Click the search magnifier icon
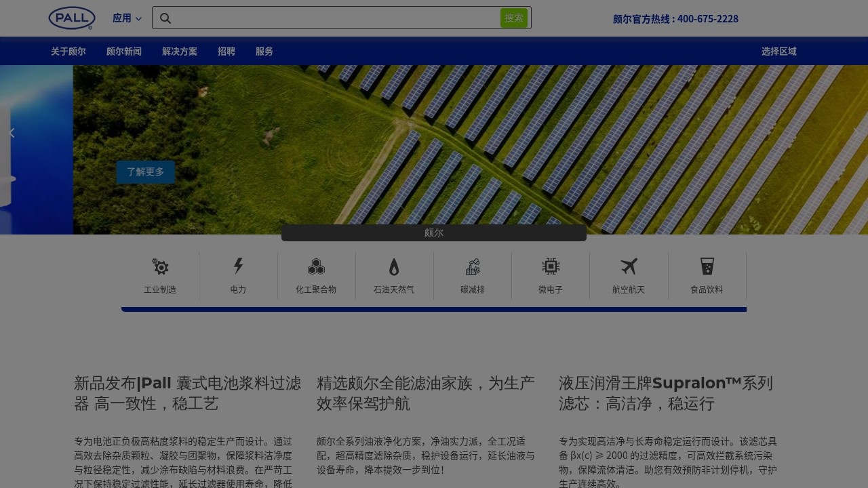Image resolution: width=868 pixels, height=488 pixels. pyautogui.click(x=165, y=18)
